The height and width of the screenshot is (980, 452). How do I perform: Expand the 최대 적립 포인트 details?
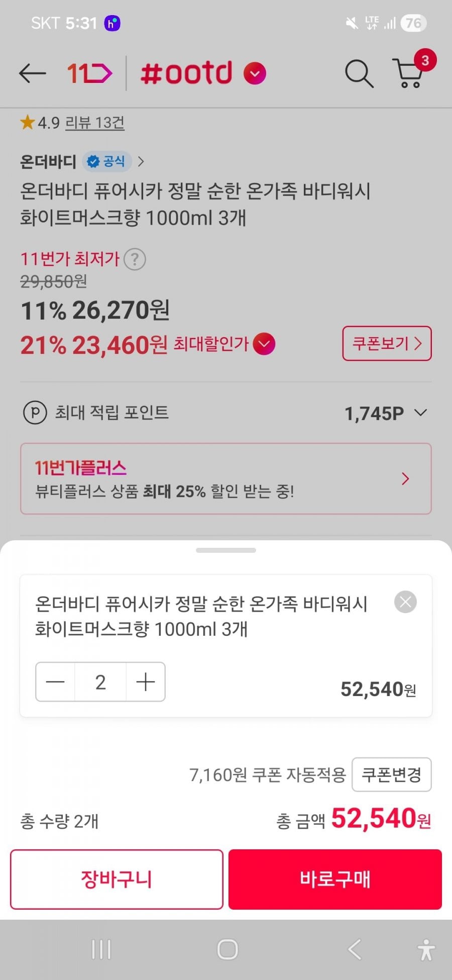(420, 413)
